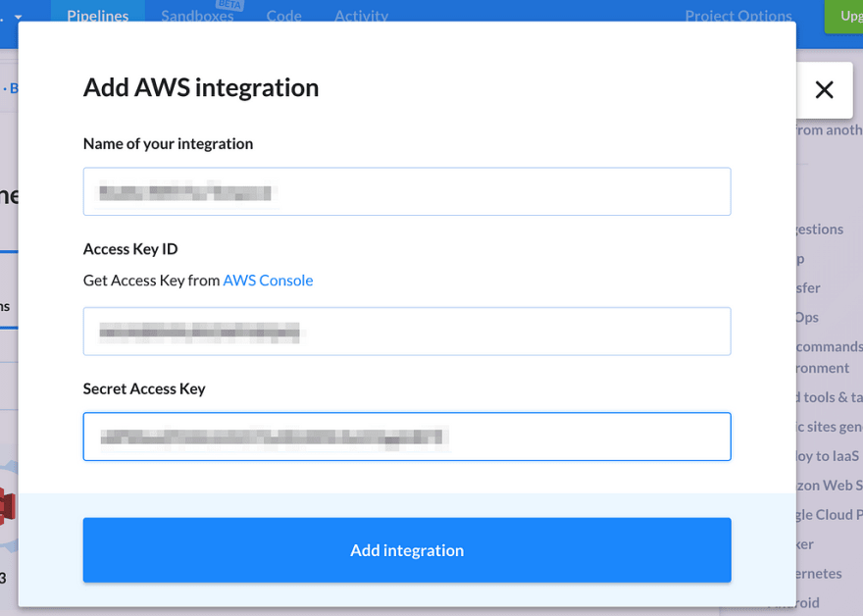
Task: Open the Activity tab
Action: click(362, 16)
